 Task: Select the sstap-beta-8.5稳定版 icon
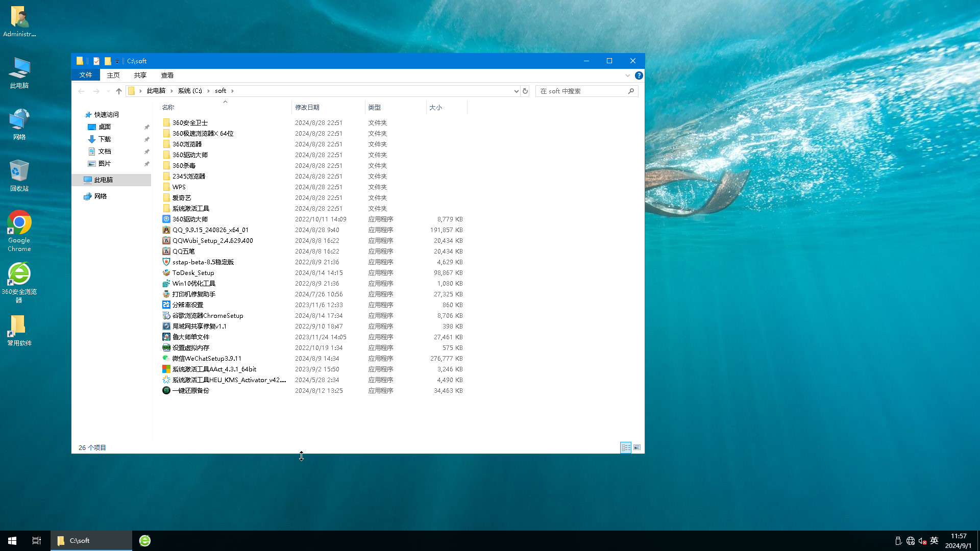[166, 262]
